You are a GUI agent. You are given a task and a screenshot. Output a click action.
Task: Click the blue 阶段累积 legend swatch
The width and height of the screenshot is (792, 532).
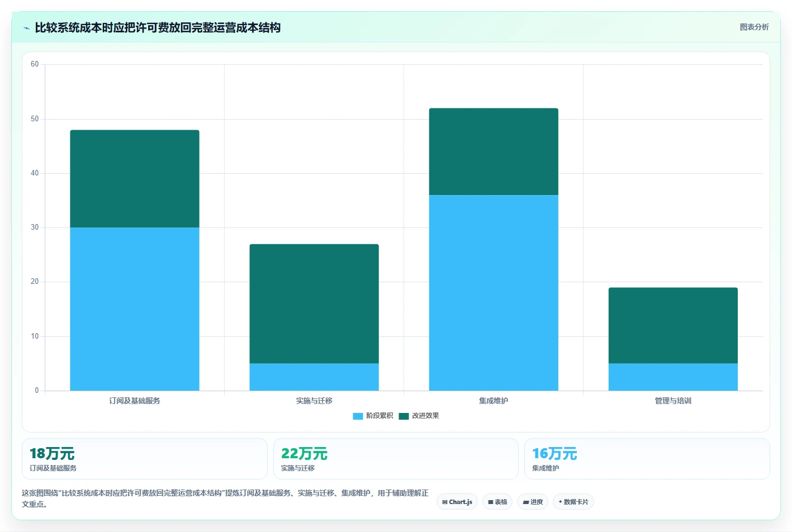coord(358,416)
